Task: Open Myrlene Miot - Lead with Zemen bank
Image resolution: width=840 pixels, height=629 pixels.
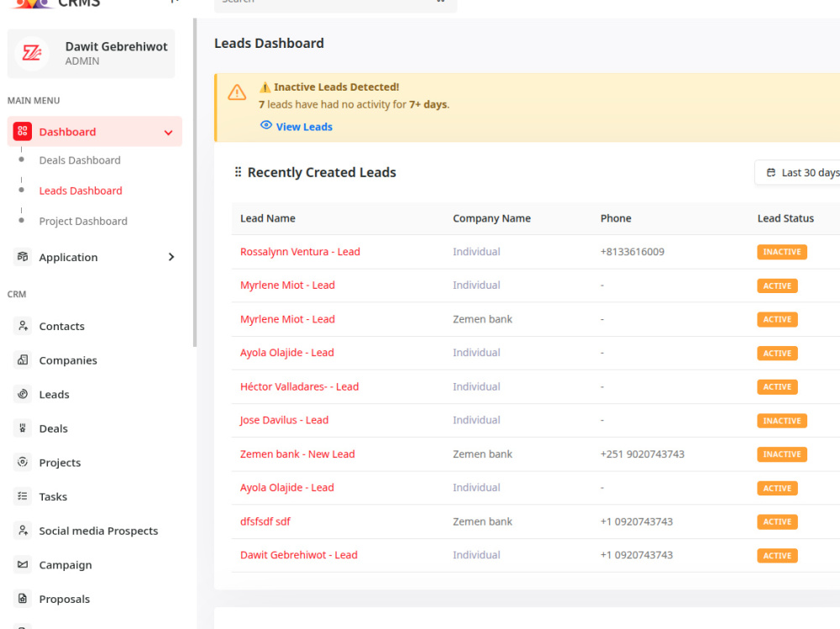Action: point(287,319)
